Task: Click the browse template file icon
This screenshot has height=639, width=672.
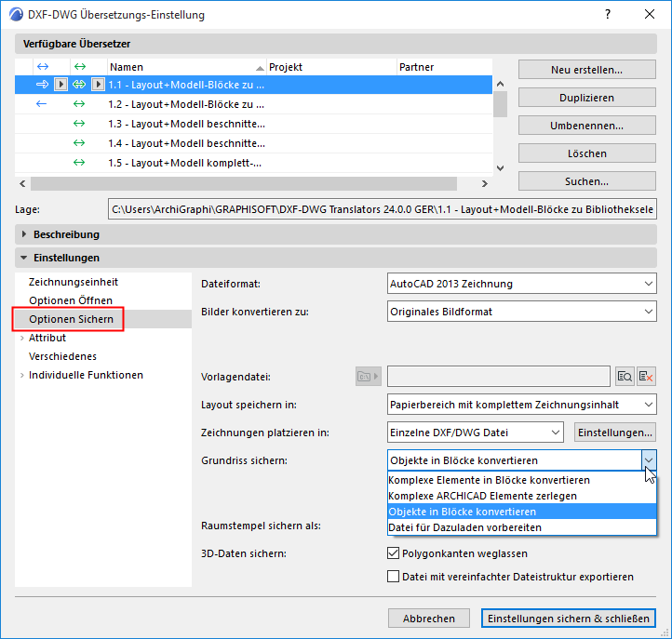Action: point(369,377)
